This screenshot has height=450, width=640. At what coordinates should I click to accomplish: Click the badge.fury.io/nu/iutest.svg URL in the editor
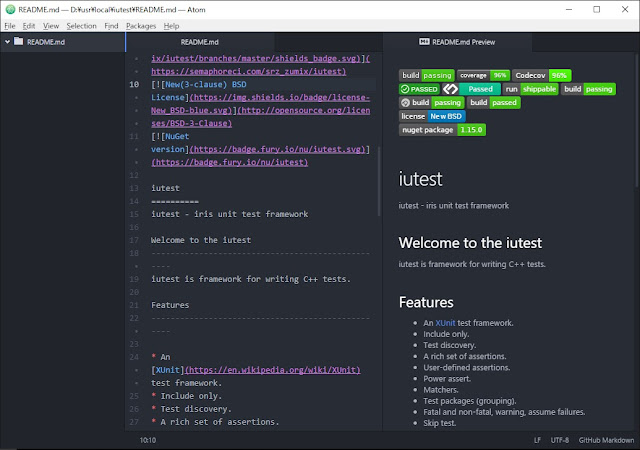tap(278, 149)
